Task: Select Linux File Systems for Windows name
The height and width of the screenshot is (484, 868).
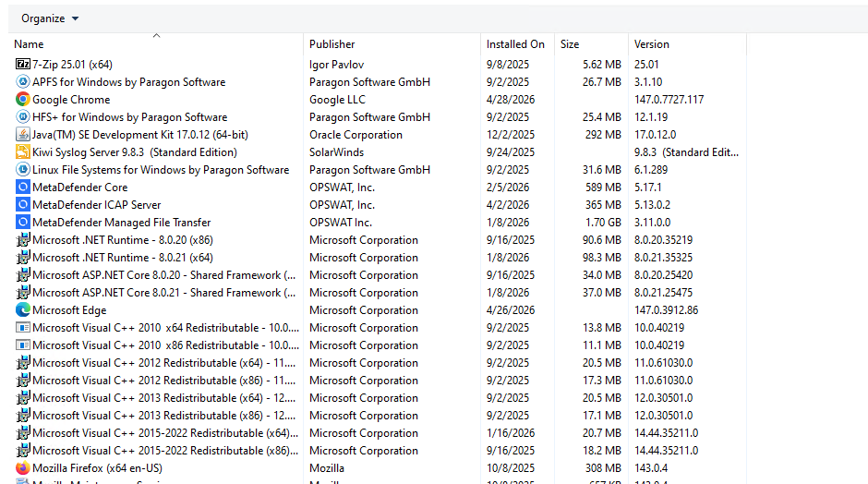Action: 161,169
